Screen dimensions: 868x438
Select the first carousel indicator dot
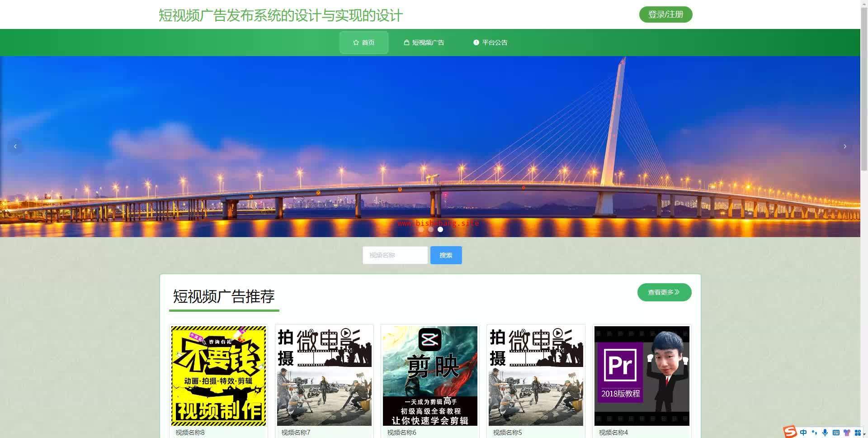tap(421, 229)
